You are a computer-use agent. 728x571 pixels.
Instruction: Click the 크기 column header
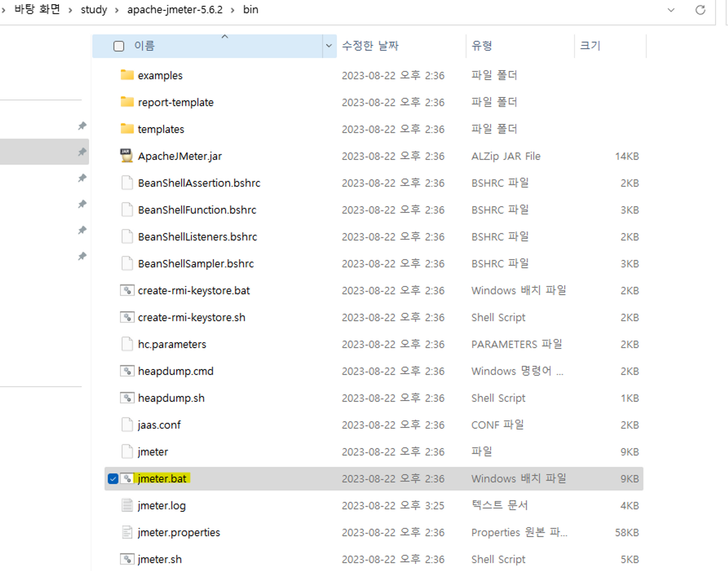[x=590, y=46]
